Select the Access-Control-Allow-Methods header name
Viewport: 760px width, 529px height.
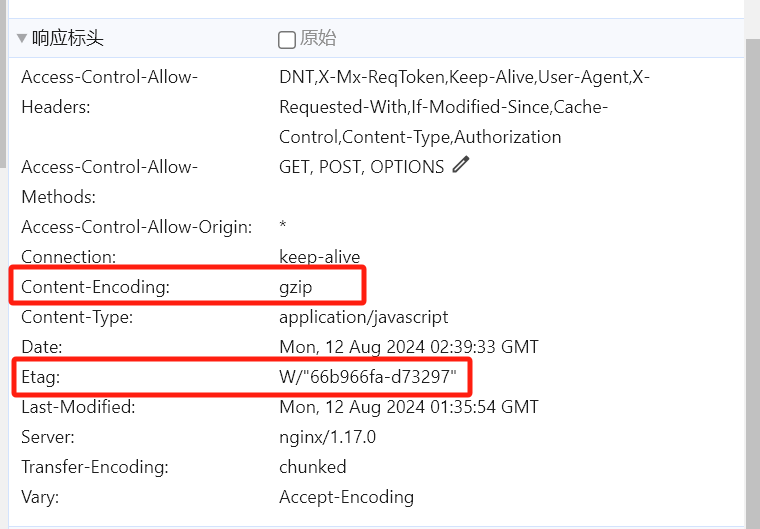110,182
